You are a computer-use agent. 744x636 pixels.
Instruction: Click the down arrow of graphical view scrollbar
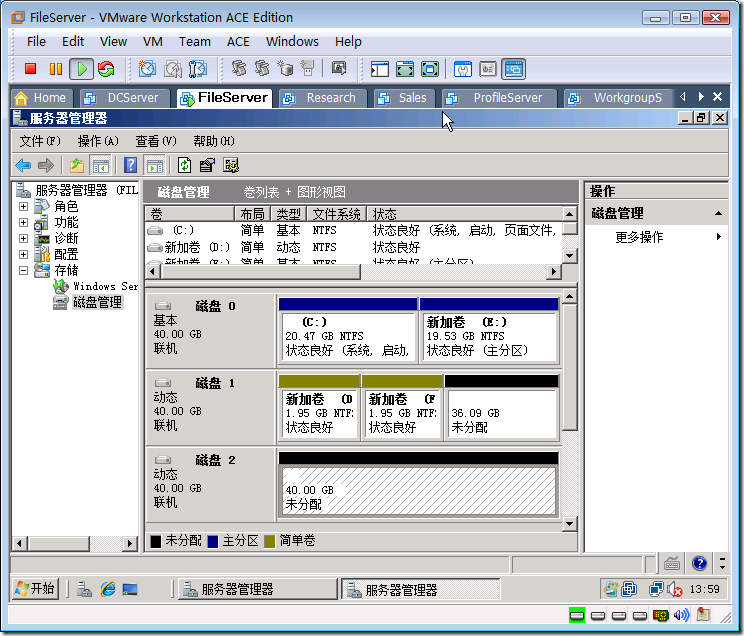[569, 524]
